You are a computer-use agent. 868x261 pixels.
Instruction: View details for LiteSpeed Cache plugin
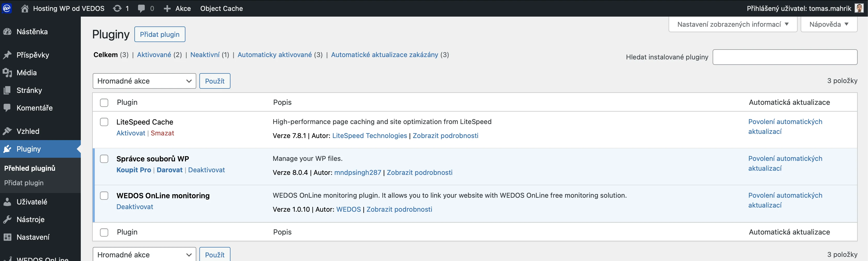pyautogui.click(x=445, y=136)
